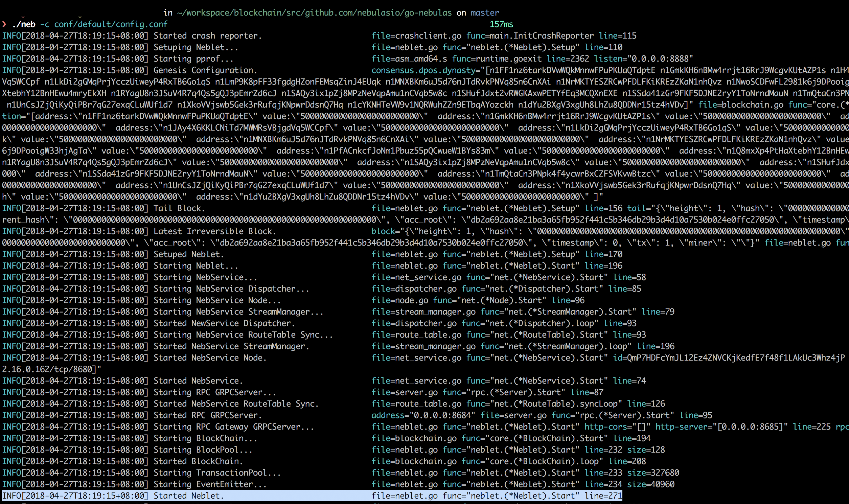849x504 pixels.
Task: Click the 'Tail Block.' log message
Action: pos(179,208)
